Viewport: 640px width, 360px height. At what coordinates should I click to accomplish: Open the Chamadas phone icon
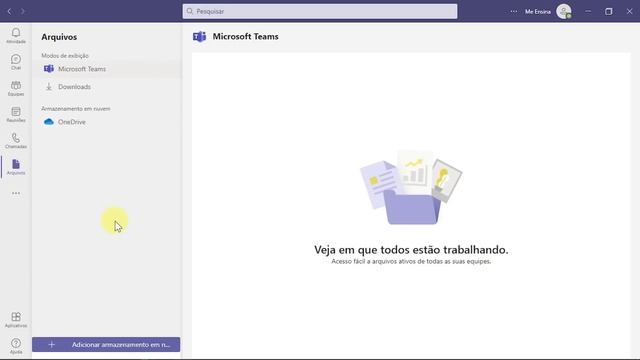click(16, 141)
